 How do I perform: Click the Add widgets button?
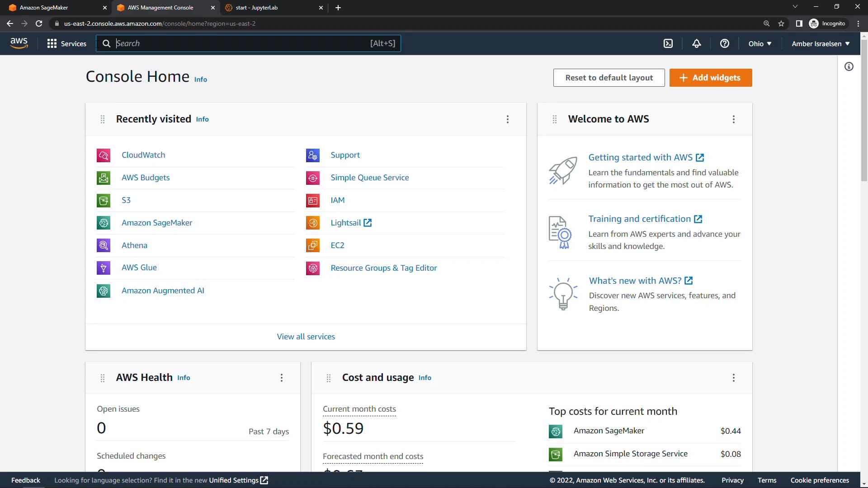tap(710, 78)
